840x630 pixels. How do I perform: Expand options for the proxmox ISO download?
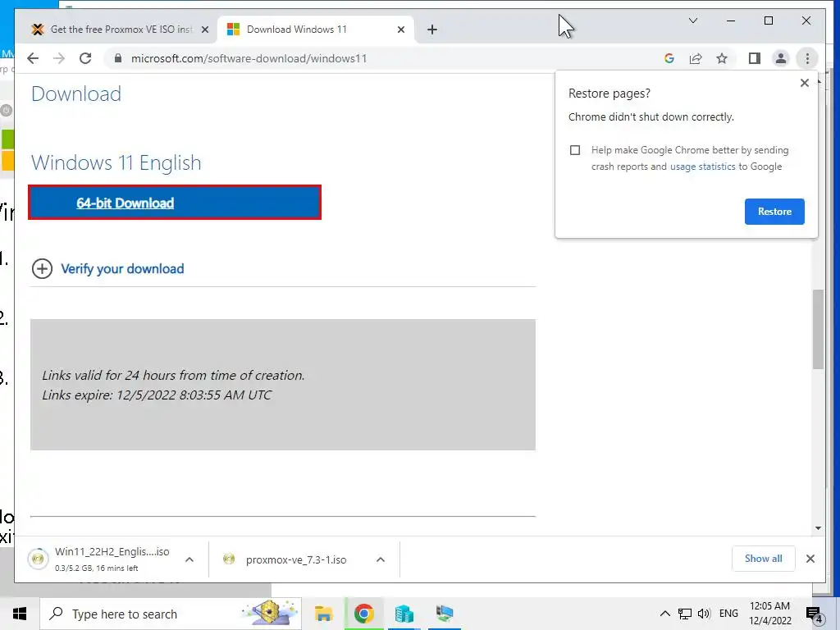(381, 559)
